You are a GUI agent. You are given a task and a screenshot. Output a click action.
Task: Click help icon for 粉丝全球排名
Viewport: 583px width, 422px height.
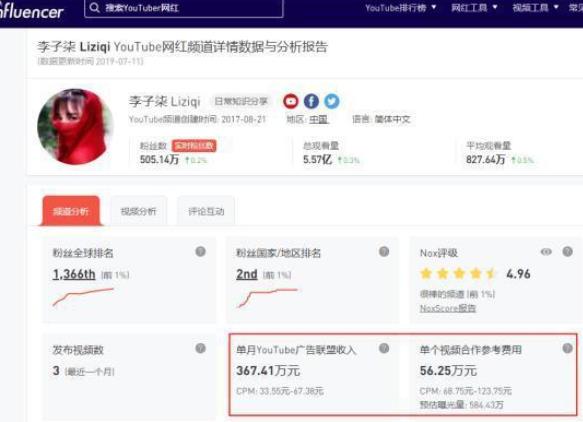tap(200, 252)
